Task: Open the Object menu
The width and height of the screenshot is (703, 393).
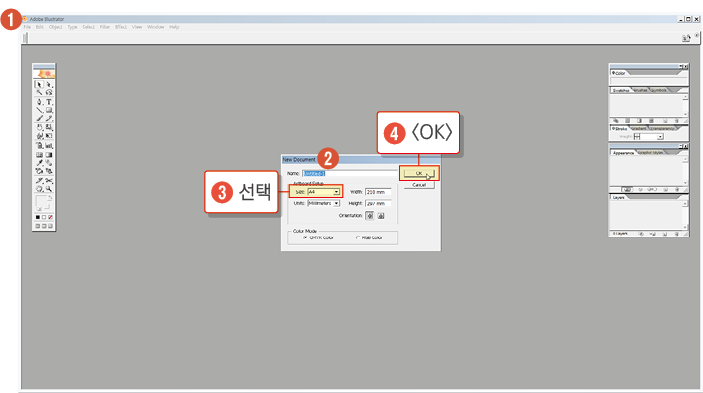Action: (56, 27)
